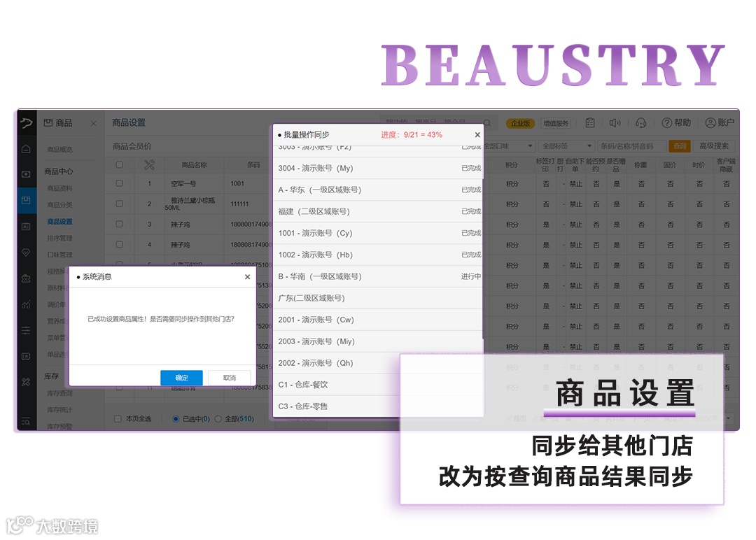Click the 增值服务 button
The width and height of the screenshot is (756, 540).
coord(556,123)
